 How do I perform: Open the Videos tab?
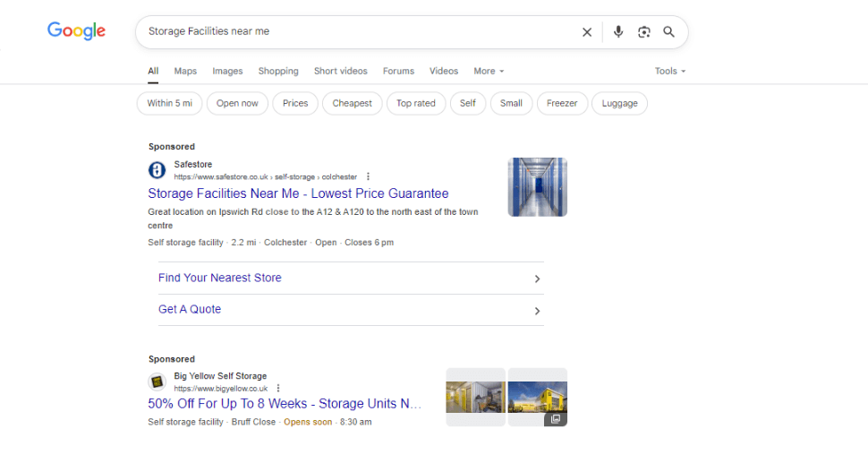(444, 71)
